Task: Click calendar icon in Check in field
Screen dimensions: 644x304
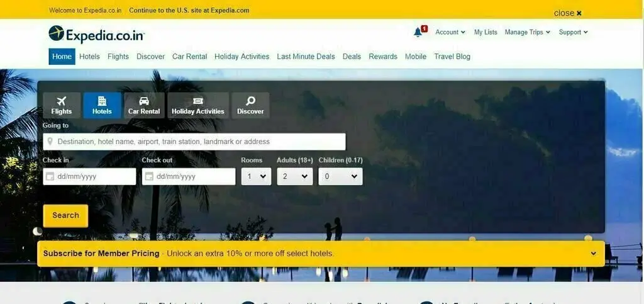Action: (x=50, y=177)
